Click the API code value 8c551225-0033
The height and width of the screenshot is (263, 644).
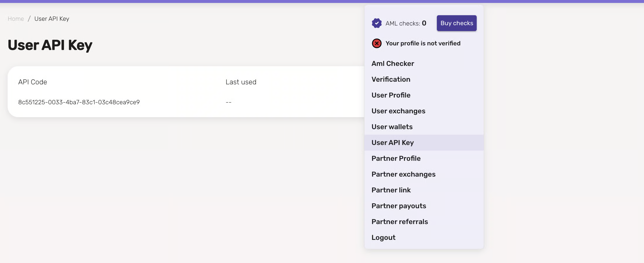(79, 102)
